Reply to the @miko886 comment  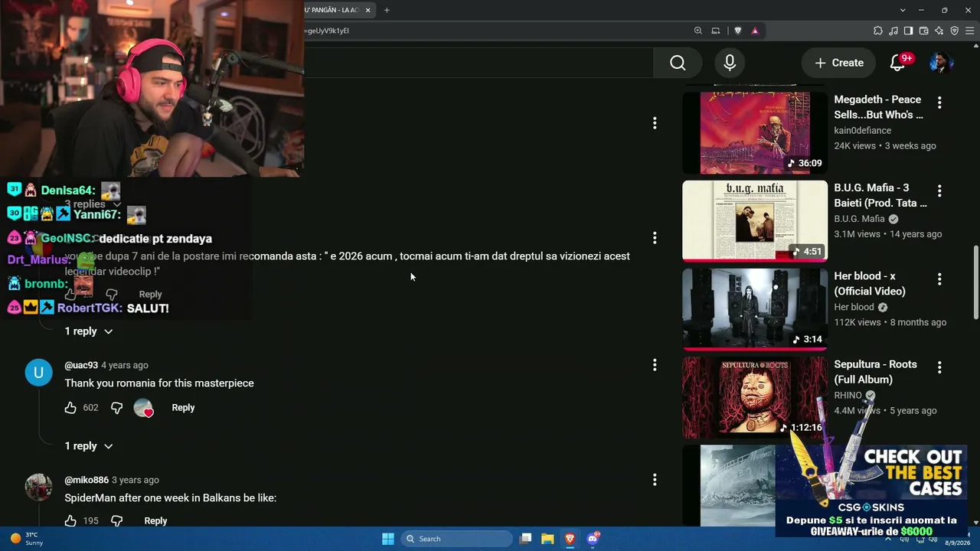click(x=155, y=521)
